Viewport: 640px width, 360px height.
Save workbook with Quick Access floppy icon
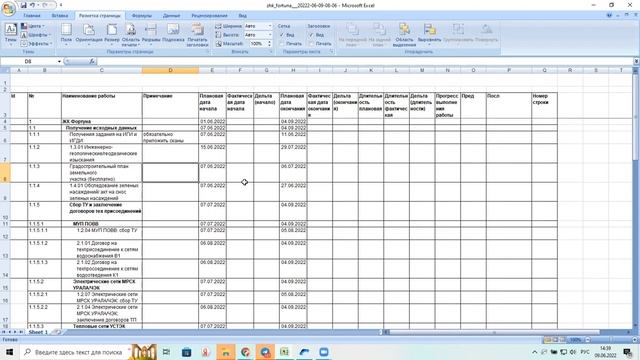click(x=23, y=5)
